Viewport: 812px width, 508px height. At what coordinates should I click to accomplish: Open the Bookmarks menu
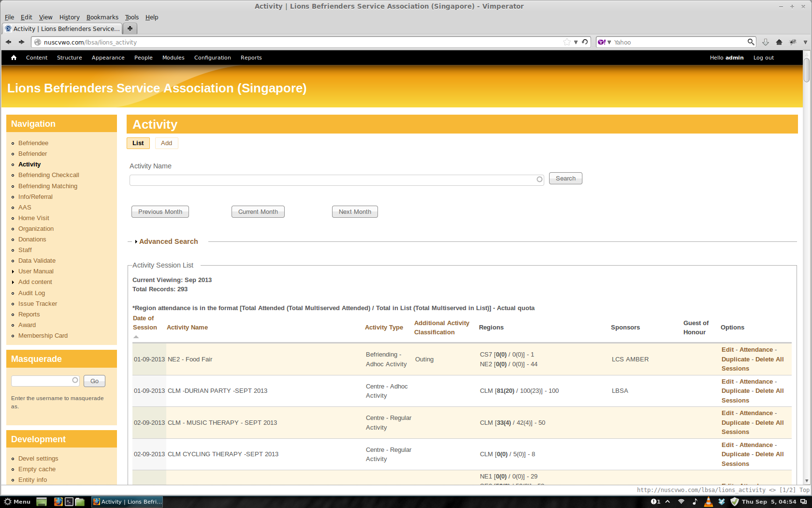tap(102, 17)
